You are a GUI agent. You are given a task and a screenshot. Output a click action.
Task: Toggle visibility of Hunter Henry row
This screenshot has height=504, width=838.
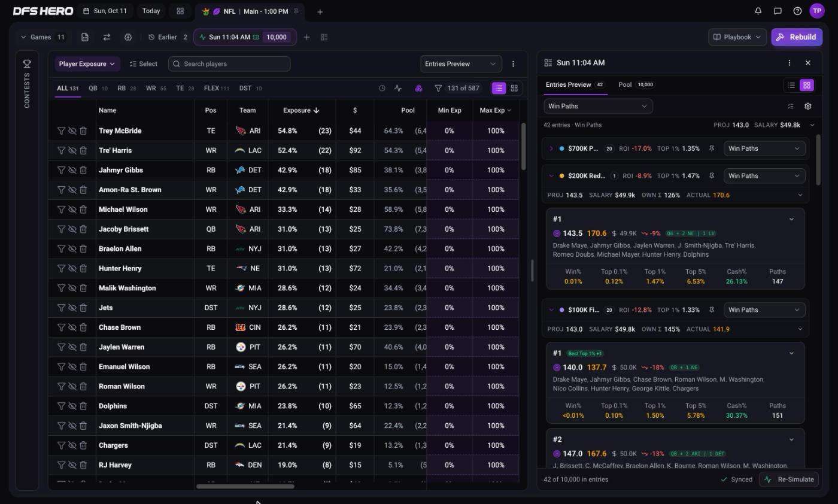coord(72,268)
